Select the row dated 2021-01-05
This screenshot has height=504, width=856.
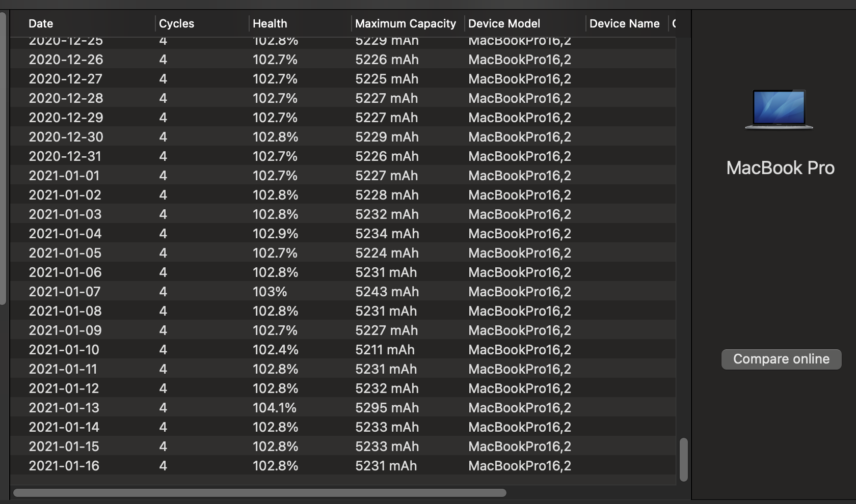tap(343, 253)
